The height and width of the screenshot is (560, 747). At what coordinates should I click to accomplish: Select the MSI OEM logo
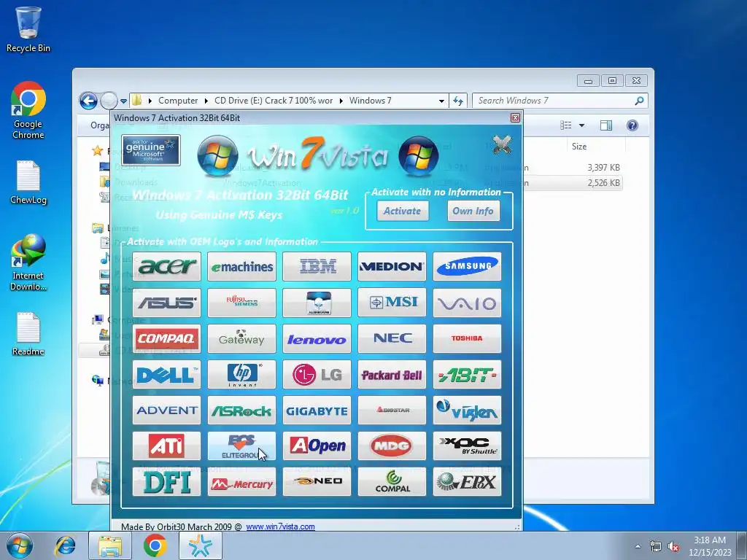pos(392,303)
